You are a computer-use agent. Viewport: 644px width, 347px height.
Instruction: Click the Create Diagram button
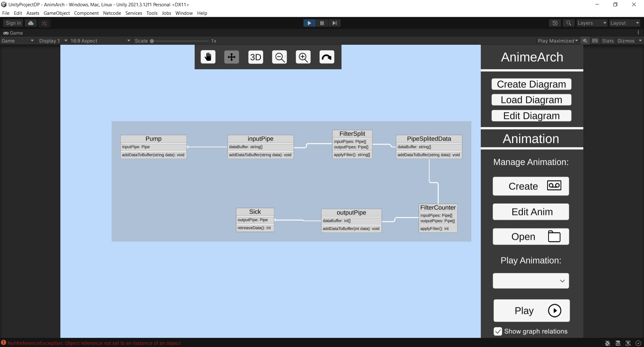click(531, 84)
